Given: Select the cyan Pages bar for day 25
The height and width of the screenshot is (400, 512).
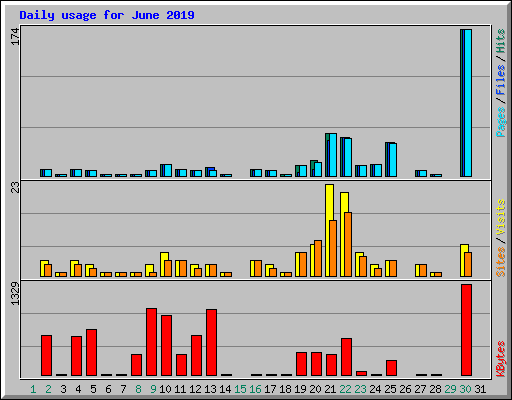Looking at the screenshot, I should 393,160.
